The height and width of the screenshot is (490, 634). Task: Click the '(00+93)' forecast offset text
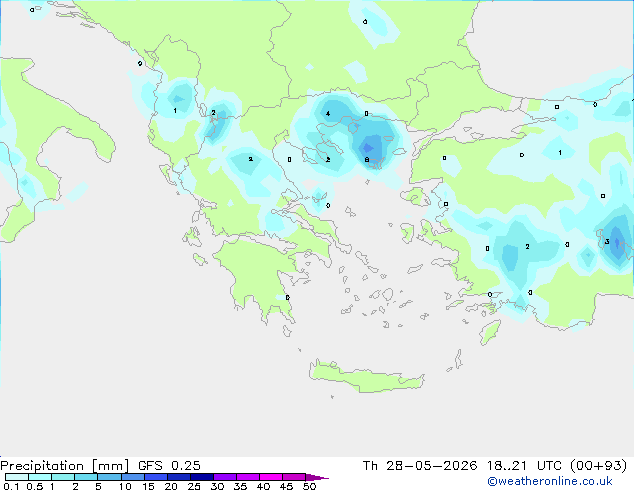pos(599,466)
